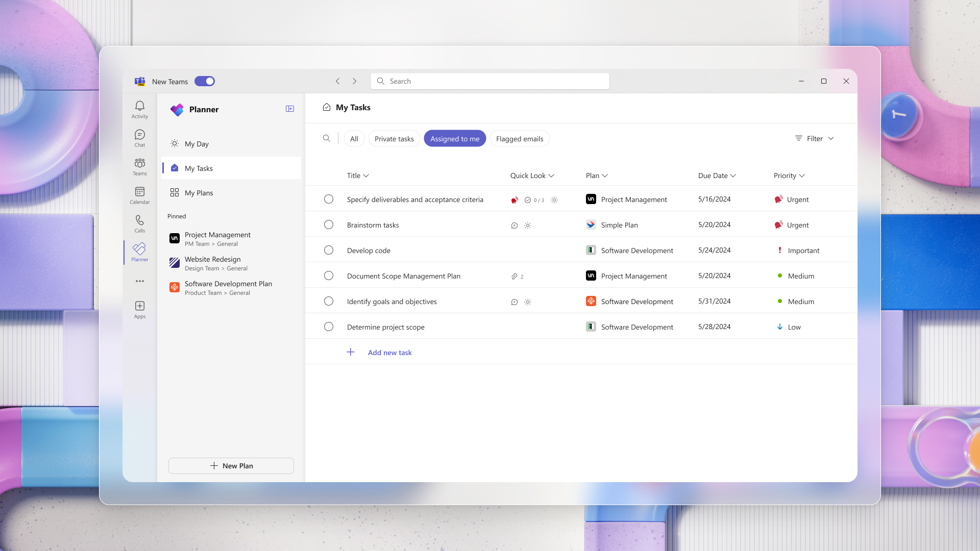Open the Apps icon at the bottom rail
Screen dimensions: 980x551
139,309
